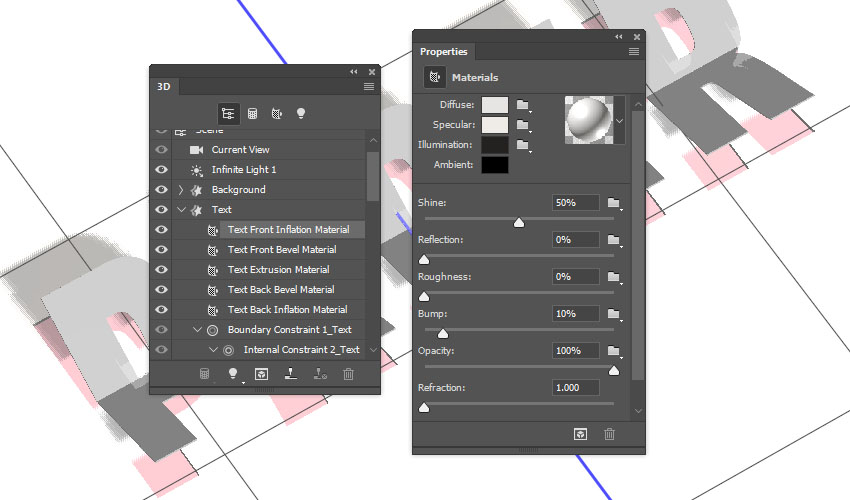Viewport: 850px width, 500px height.
Task: Open Opacity texture folder menu
Action: (x=614, y=351)
